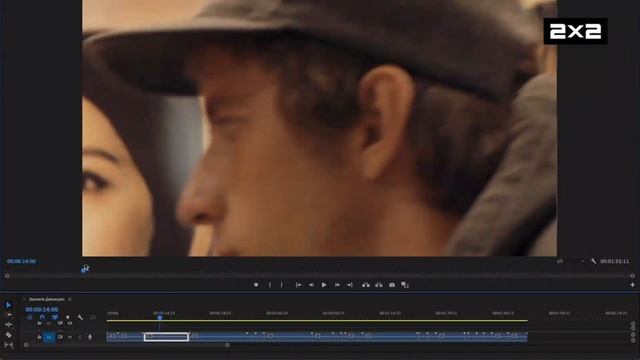Click the right end of monitor scrub bar
640x360 pixels.
point(632,276)
